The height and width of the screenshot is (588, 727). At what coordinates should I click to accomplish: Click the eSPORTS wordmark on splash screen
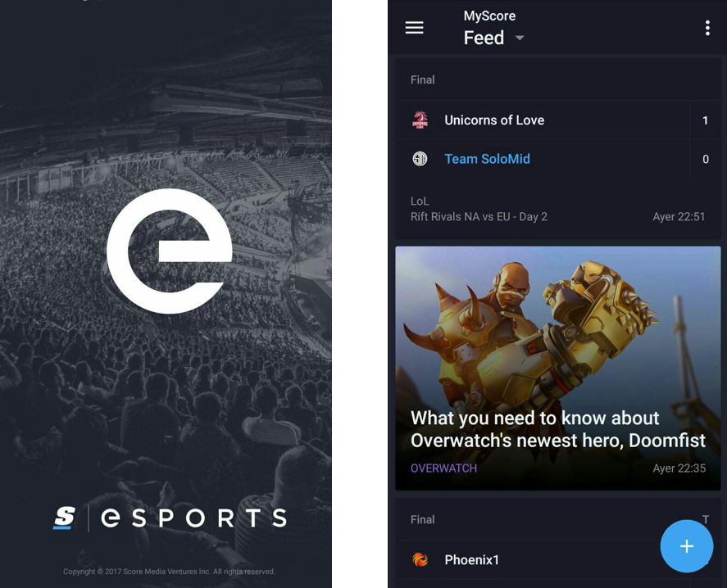(x=194, y=518)
